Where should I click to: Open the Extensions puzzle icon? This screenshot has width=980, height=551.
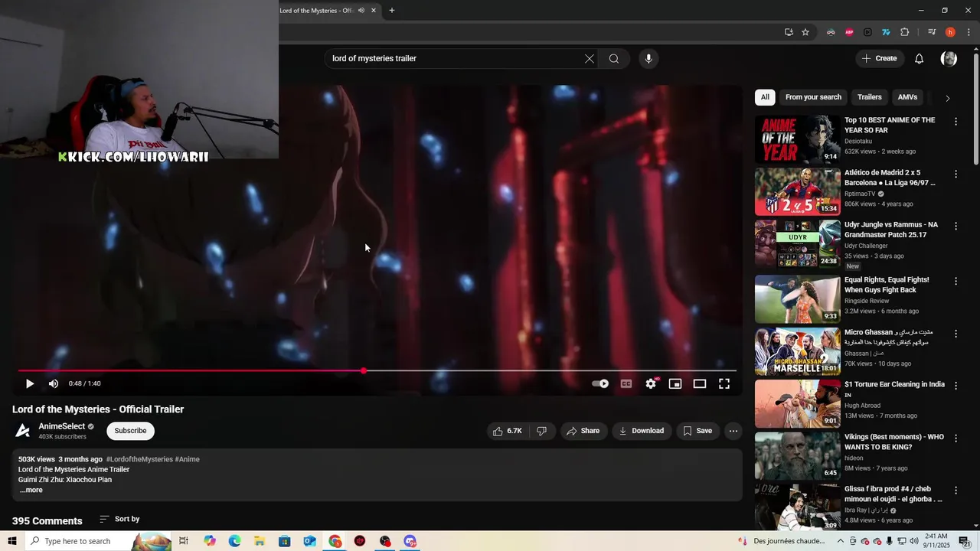pos(904,32)
